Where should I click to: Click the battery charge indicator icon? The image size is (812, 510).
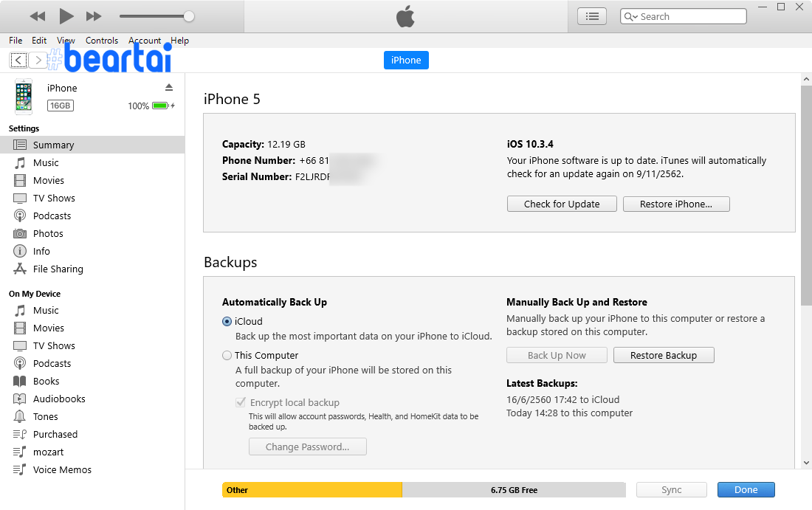(162, 106)
